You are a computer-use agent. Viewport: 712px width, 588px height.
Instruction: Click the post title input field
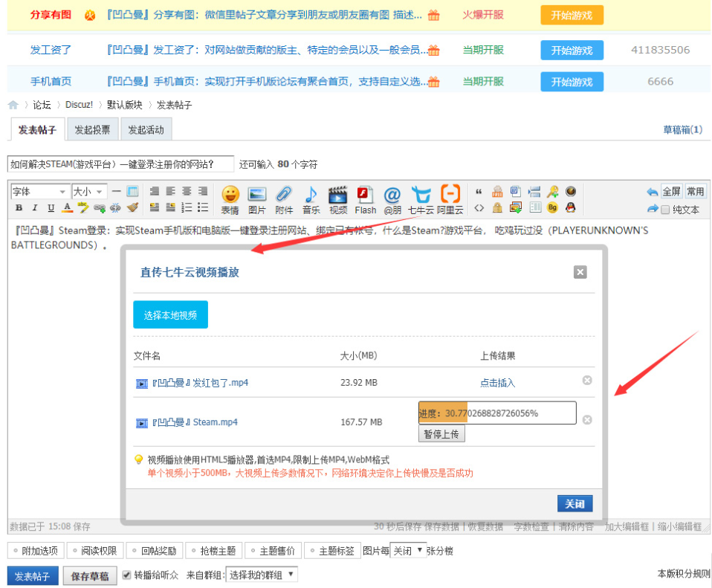[121, 164]
